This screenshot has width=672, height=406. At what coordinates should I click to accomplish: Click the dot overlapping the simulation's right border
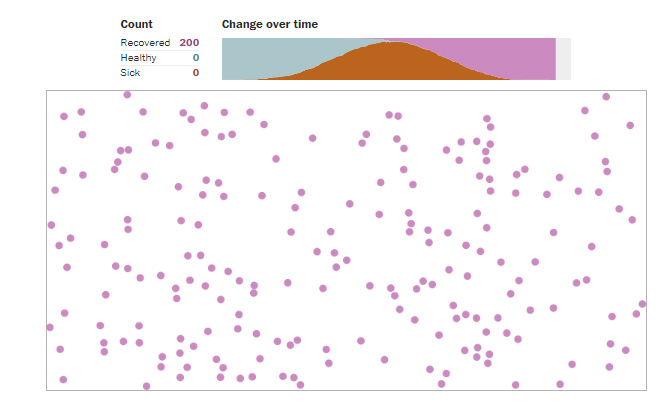(643, 304)
